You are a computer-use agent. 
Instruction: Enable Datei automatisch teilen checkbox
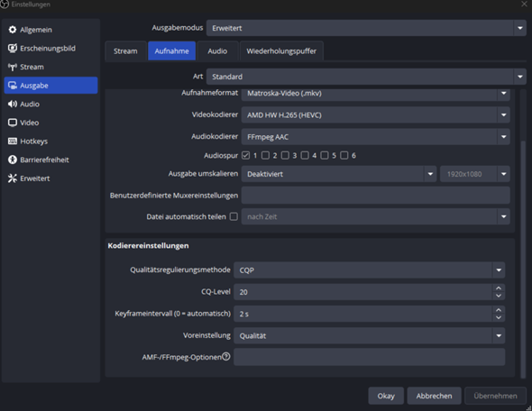pyautogui.click(x=234, y=216)
